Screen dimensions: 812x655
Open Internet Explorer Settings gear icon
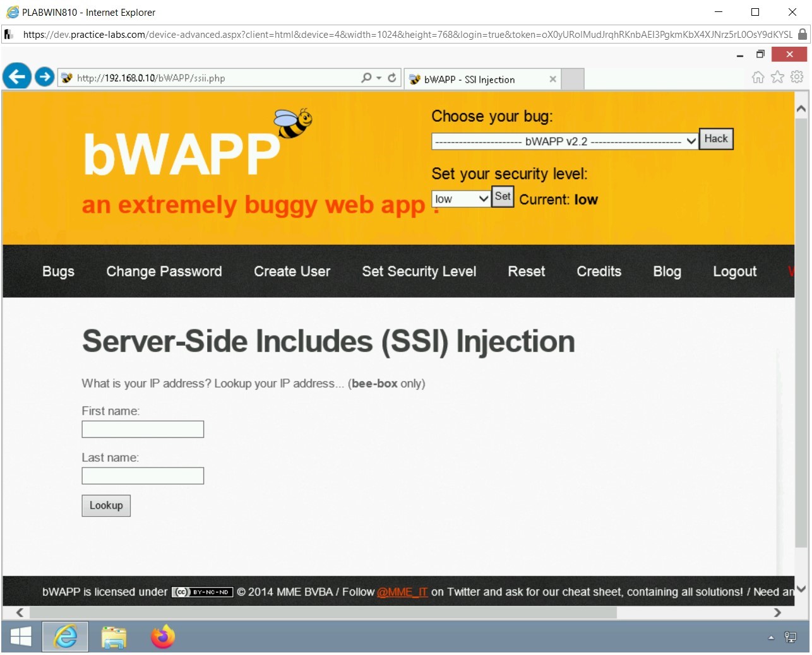[796, 76]
